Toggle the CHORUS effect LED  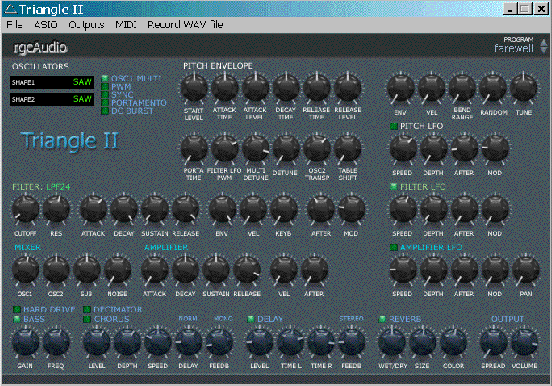click(87, 319)
